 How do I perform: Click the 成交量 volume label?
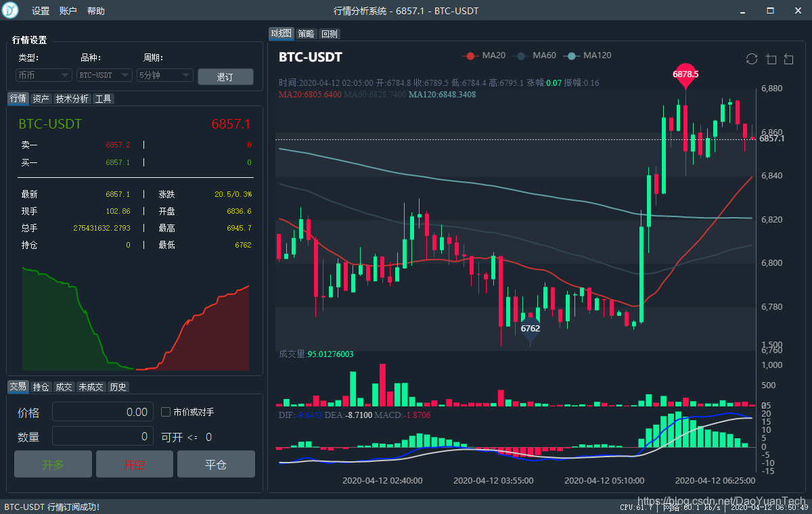pos(292,354)
